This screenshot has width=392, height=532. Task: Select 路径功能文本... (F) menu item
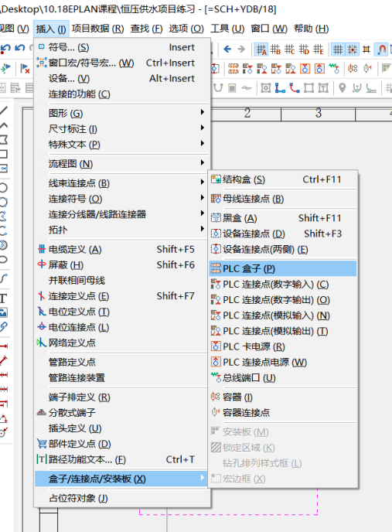pyautogui.click(x=122, y=459)
